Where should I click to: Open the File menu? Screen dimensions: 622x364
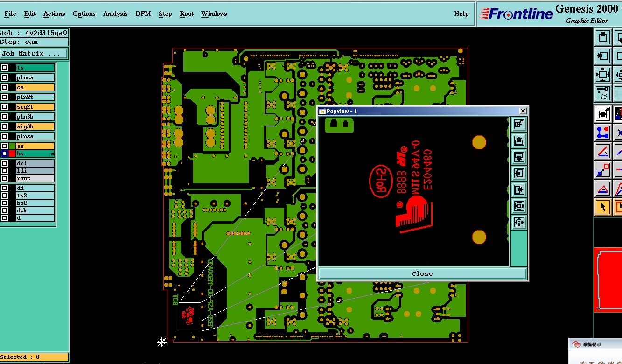[10, 14]
